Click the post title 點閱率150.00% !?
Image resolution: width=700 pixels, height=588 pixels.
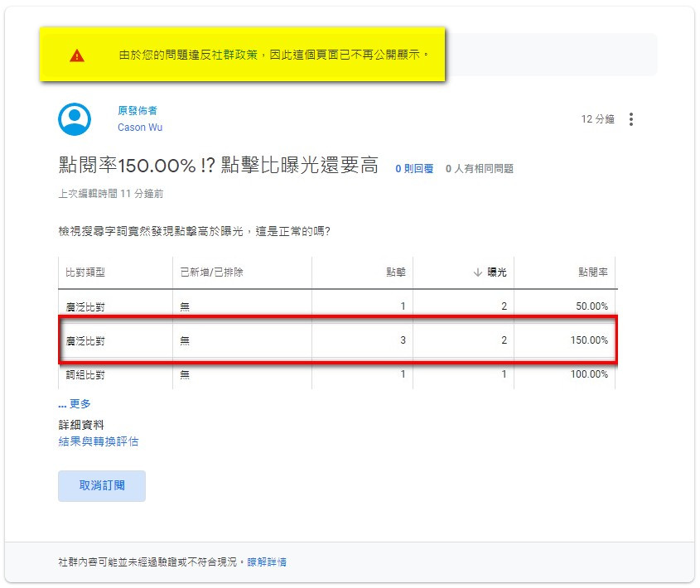[x=219, y=165]
